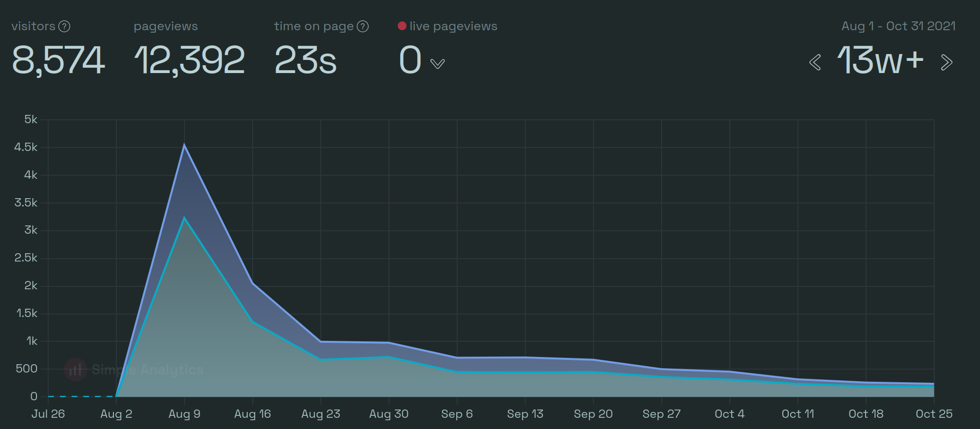
Task: Click the Aug 23 x-axis label
Action: click(320, 414)
